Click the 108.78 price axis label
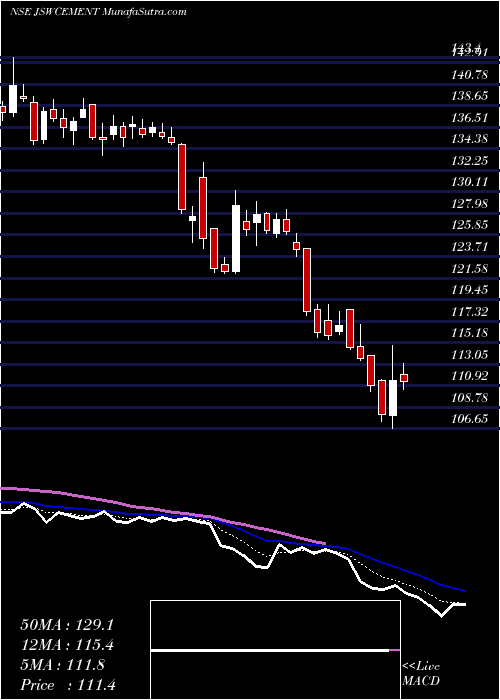 (x=470, y=397)
